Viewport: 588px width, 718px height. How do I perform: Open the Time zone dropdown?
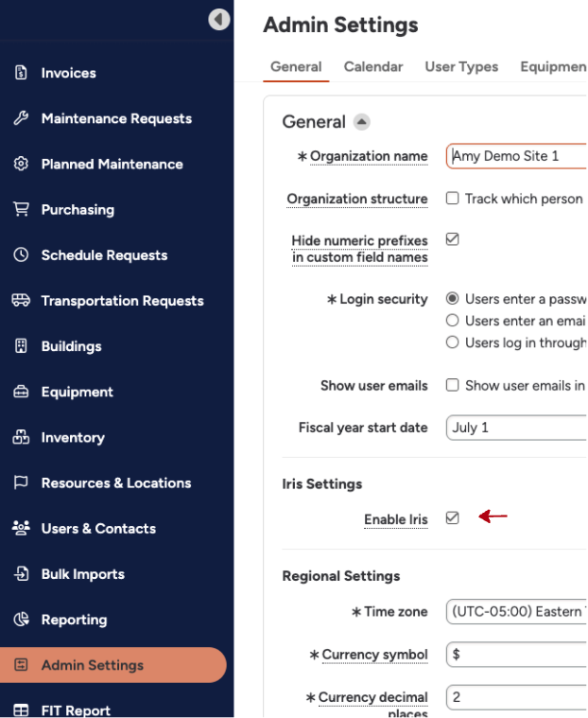pyautogui.click(x=516, y=611)
